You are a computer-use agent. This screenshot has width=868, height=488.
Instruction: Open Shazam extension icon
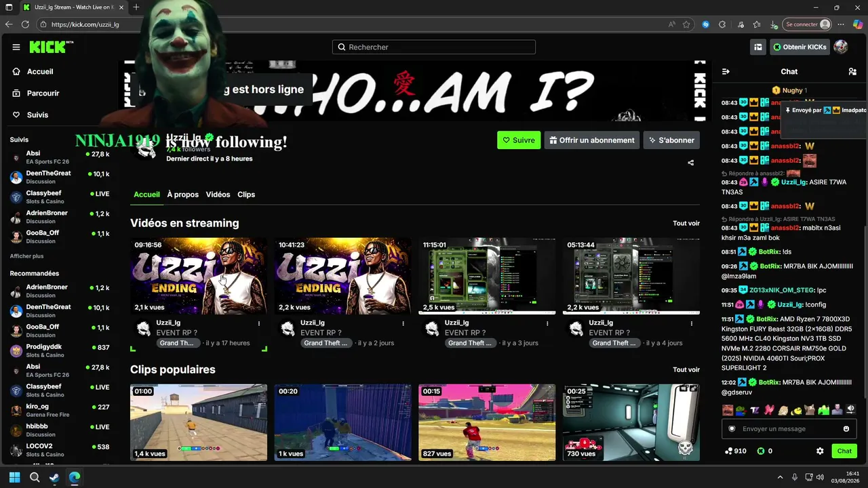coord(706,24)
